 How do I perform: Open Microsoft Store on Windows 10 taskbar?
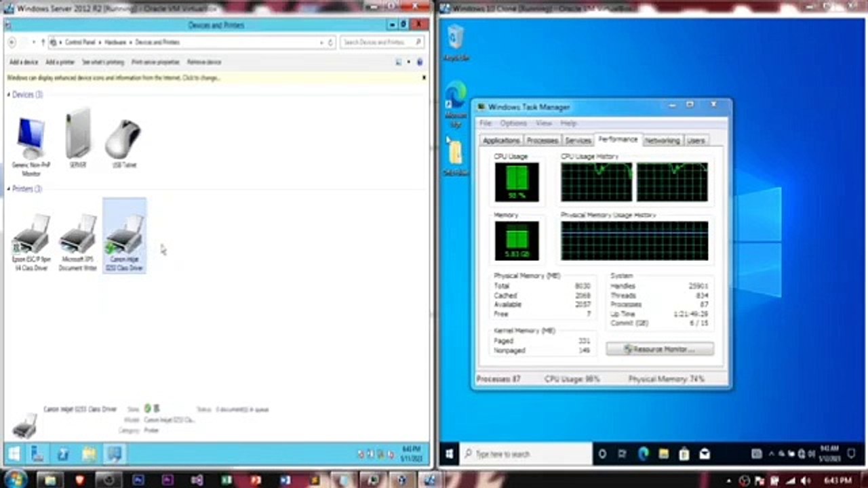pos(684,453)
